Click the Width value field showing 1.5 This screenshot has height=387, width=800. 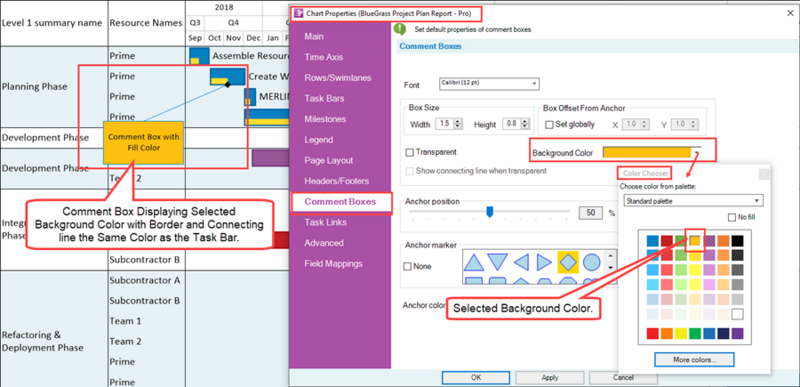(444, 124)
